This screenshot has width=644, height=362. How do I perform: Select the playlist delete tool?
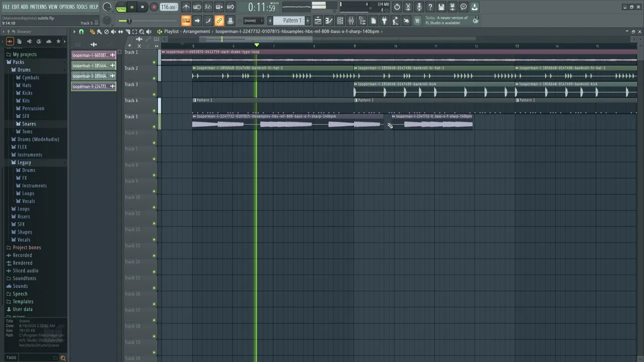106,32
